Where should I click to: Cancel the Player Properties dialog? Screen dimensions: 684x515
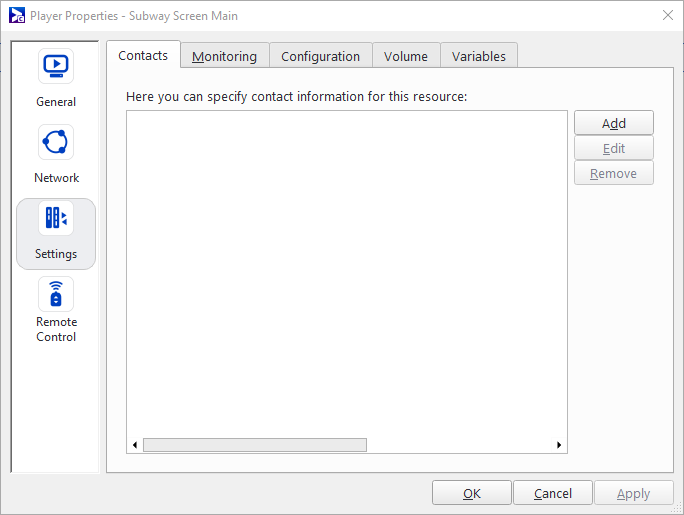[553, 493]
